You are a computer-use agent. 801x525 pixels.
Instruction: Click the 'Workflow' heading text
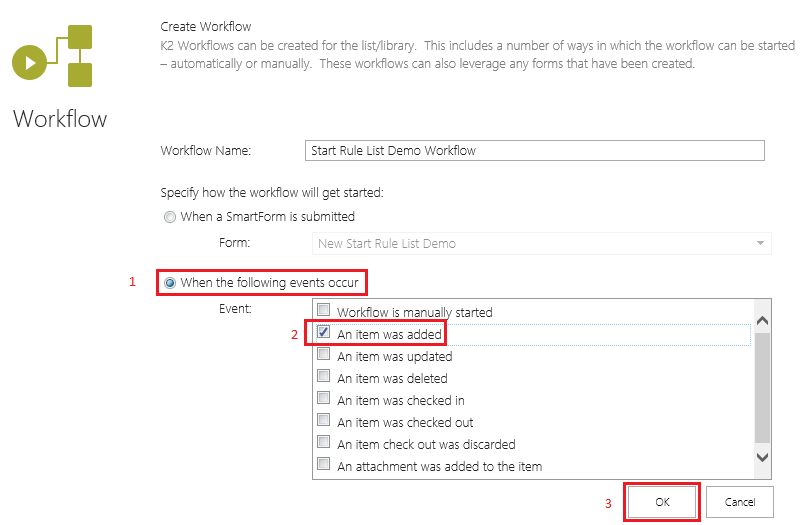pyautogui.click(x=60, y=119)
